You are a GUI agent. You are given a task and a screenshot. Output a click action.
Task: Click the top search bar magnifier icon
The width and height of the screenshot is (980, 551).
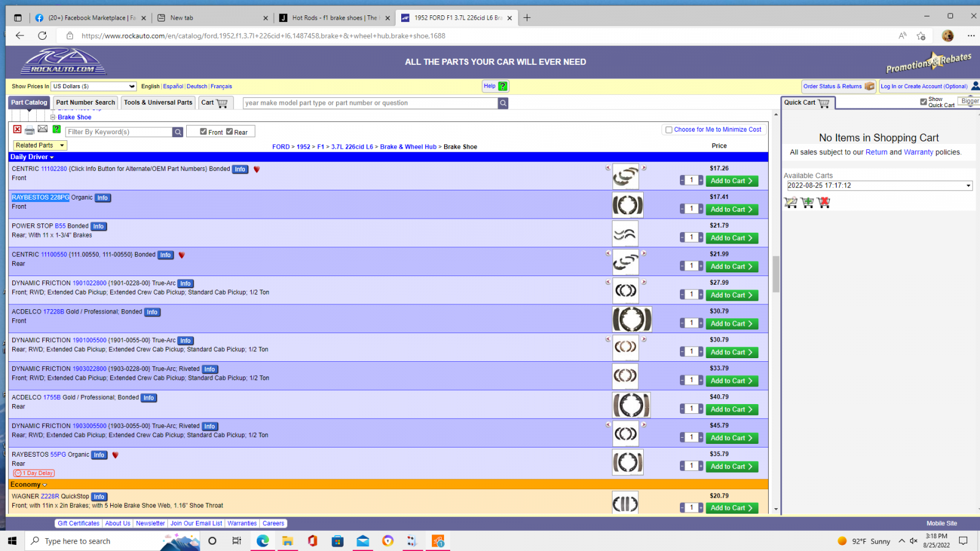tap(503, 103)
